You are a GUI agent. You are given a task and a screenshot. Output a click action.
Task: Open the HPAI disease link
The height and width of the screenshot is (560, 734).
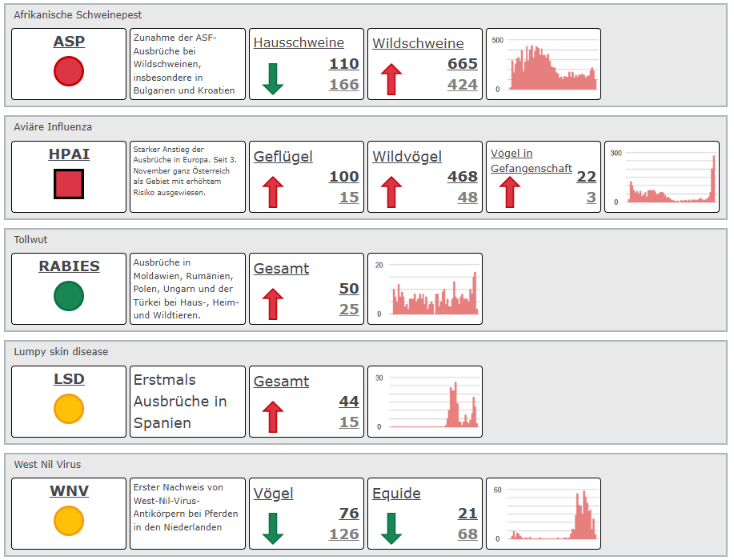69,154
